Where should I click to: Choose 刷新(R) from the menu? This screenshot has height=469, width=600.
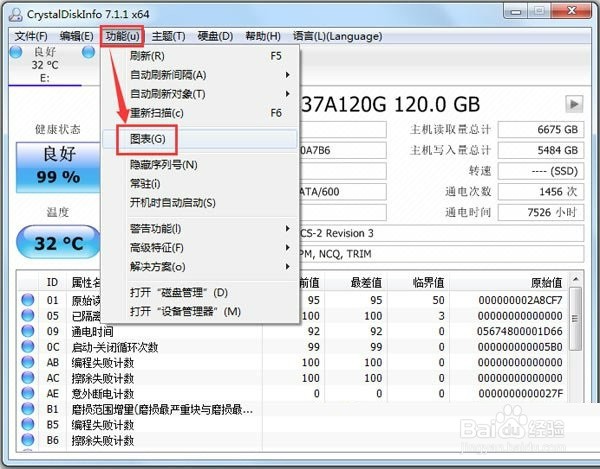[x=200, y=56]
